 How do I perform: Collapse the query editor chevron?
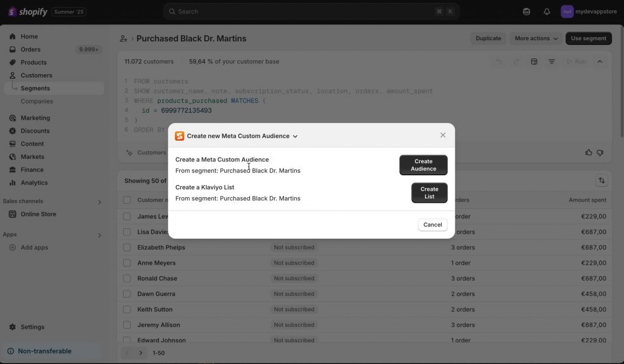point(600,61)
